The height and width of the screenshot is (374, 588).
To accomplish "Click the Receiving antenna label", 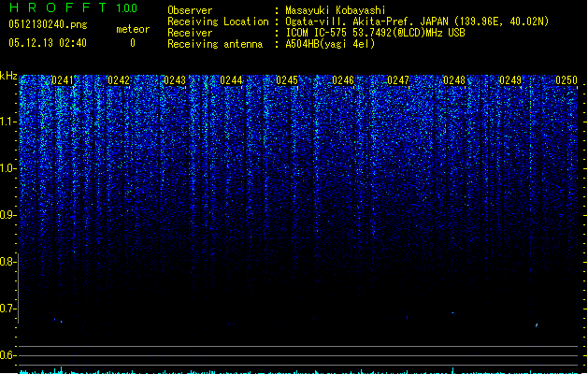I will point(215,44).
